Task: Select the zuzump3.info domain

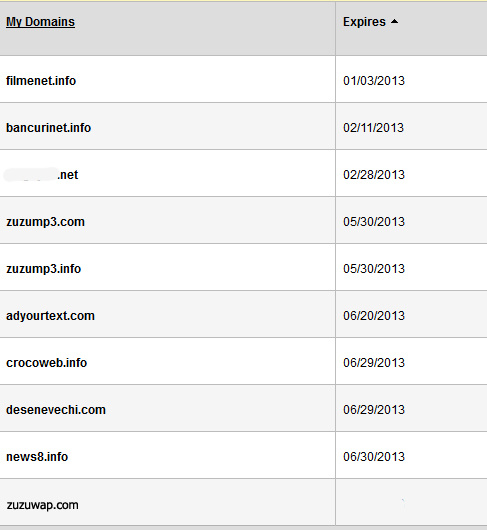Action: pyautogui.click(x=44, y=269)
